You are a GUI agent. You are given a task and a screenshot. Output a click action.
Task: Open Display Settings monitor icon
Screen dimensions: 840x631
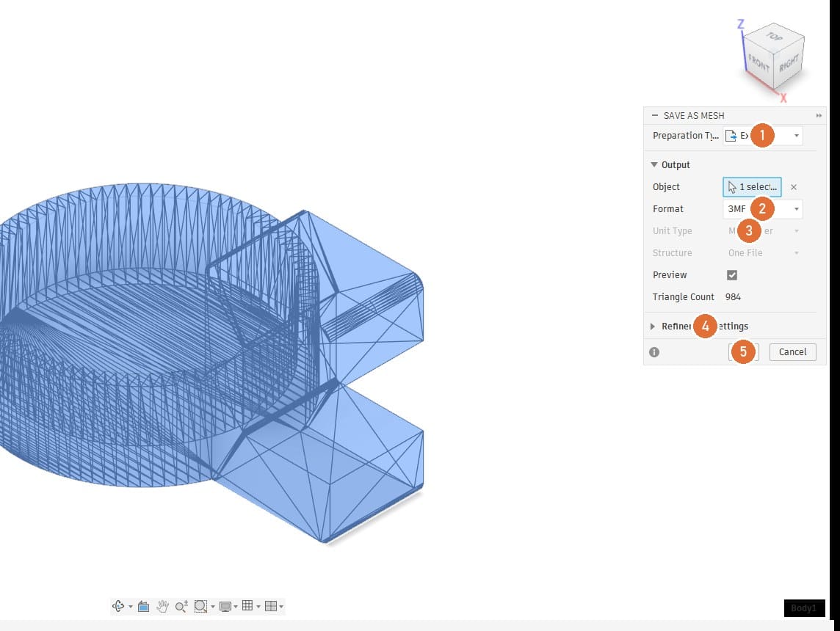point(225,606)
